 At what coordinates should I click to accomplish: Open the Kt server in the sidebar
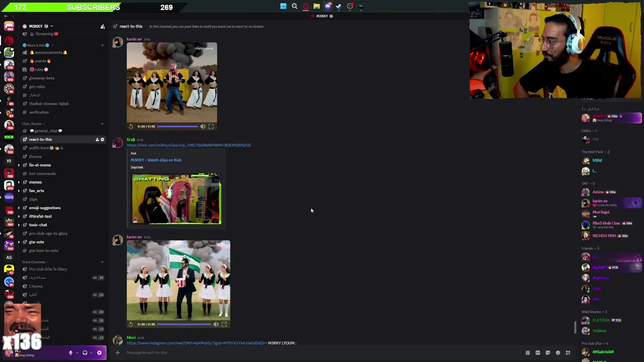(9, 161)
